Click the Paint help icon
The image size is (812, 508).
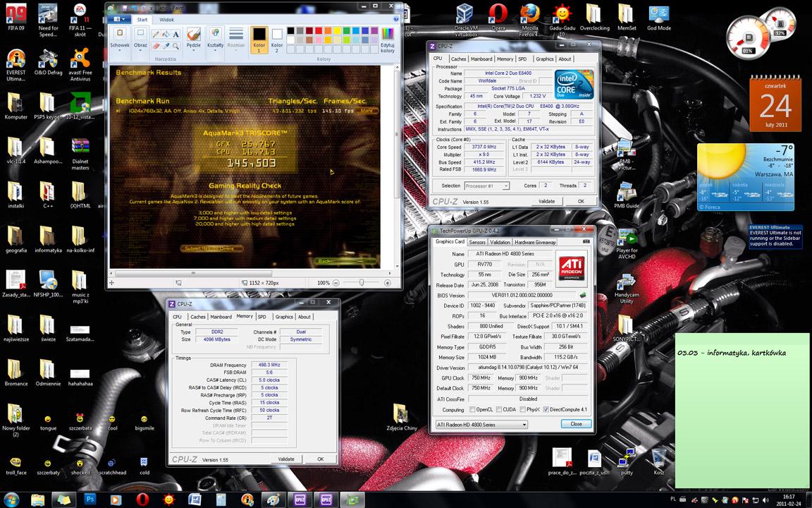point(396,19)
